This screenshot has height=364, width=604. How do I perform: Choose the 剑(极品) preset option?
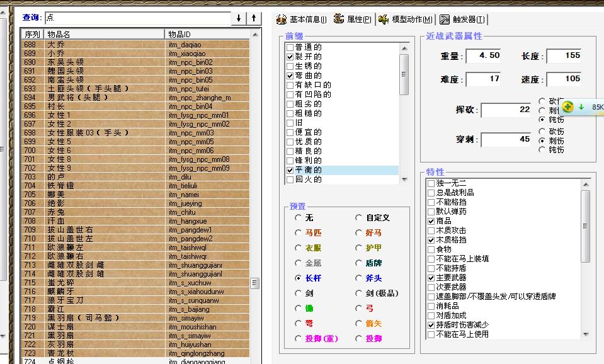[358, 293]
